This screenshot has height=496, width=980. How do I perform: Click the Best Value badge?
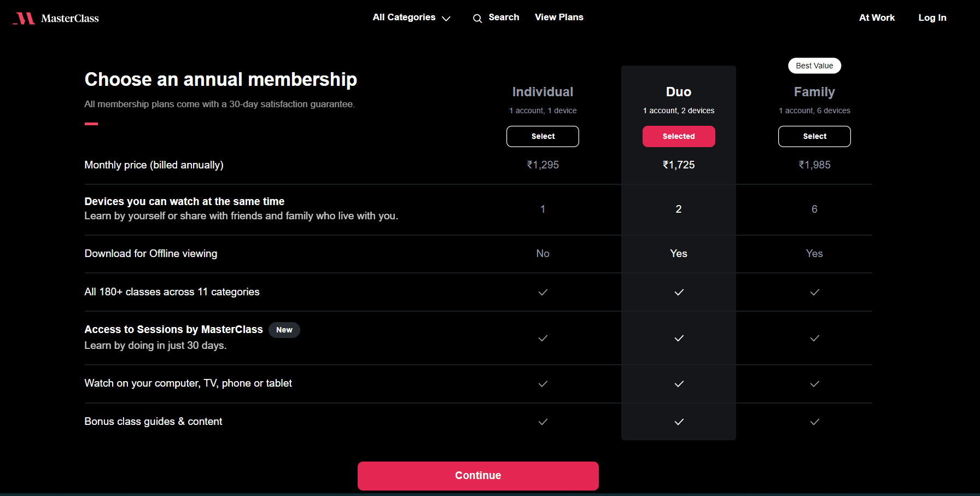[814, 66]
